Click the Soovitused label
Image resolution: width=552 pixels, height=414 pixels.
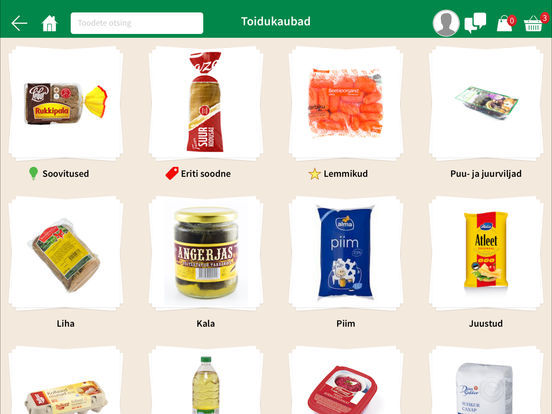66,174
